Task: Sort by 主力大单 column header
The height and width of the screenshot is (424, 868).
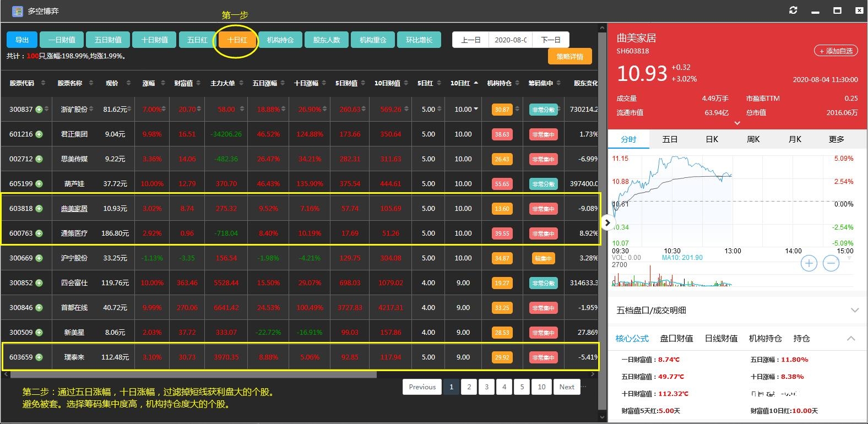Action: pos(227,83)
